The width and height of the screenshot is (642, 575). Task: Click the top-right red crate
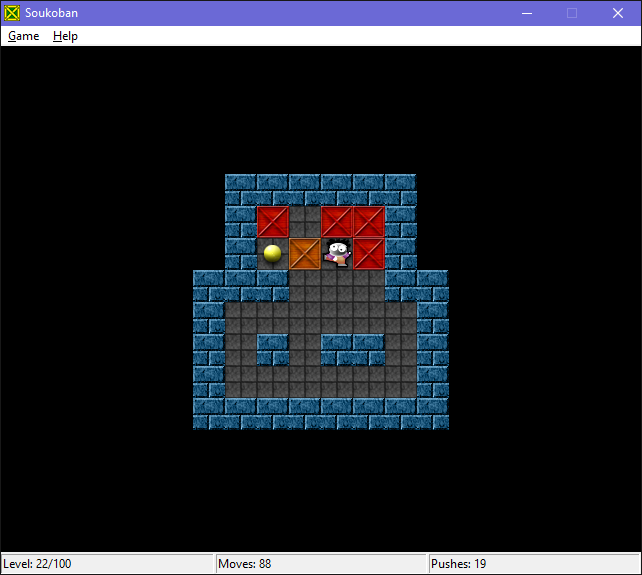click(369, 222)
